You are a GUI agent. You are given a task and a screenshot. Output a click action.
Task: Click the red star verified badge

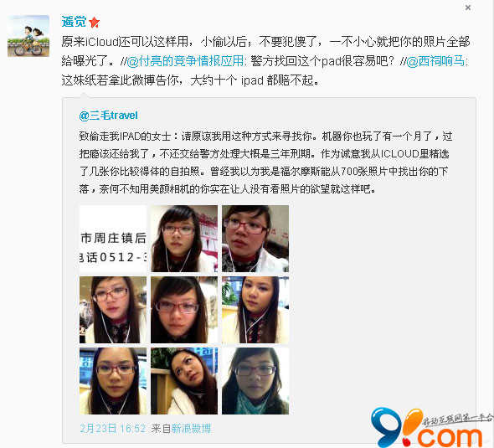[x=95, y=23]
